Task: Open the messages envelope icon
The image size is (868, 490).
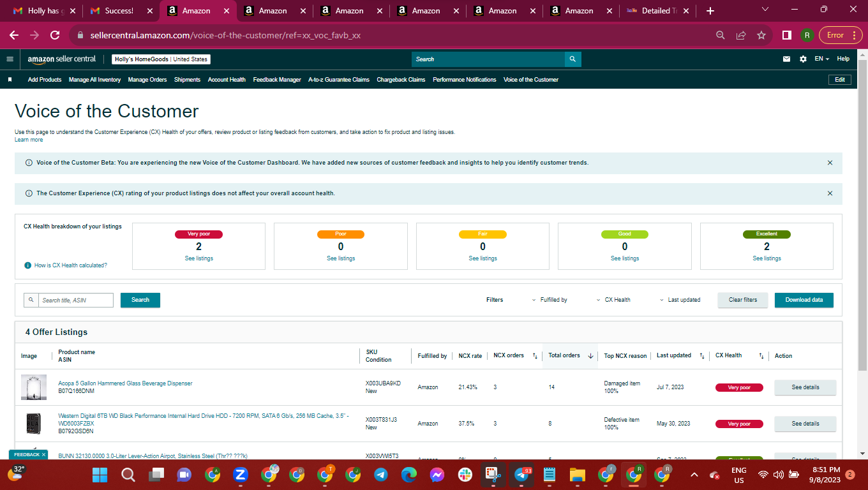Action: pos(786,59)
